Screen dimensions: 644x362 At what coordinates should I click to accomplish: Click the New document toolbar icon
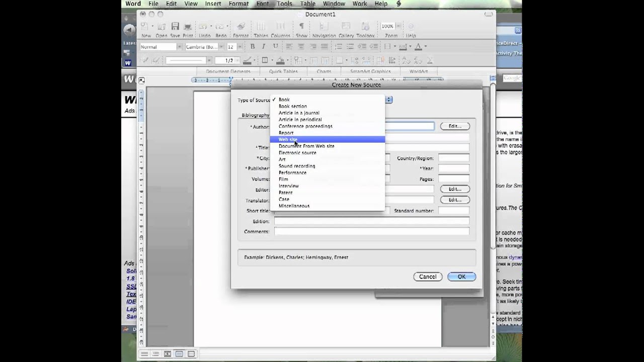coord(145,27)
